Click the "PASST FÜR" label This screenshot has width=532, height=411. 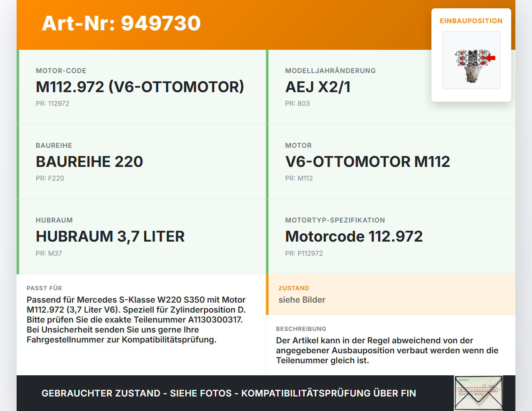pos(44,288)
